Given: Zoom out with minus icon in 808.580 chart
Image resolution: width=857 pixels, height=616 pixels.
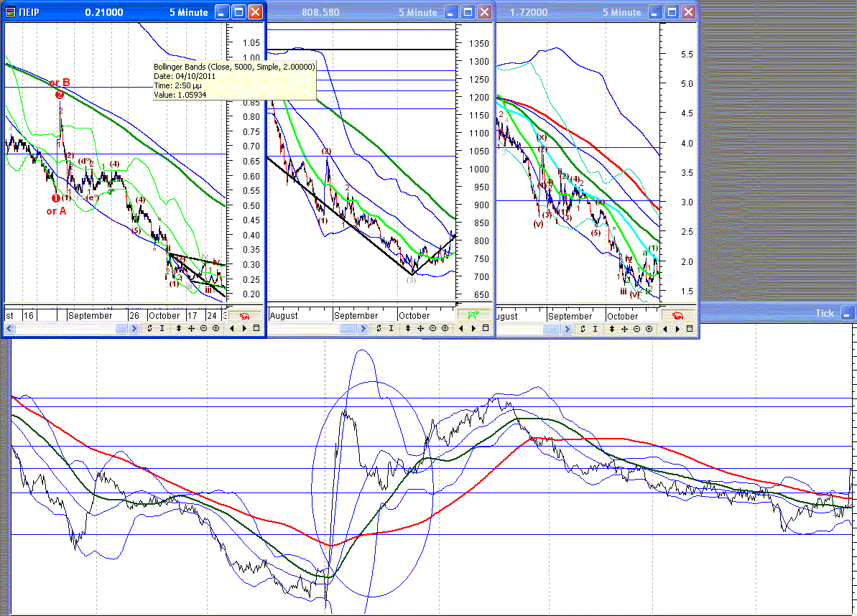Looking at the screenshot, I should (433, 328).
